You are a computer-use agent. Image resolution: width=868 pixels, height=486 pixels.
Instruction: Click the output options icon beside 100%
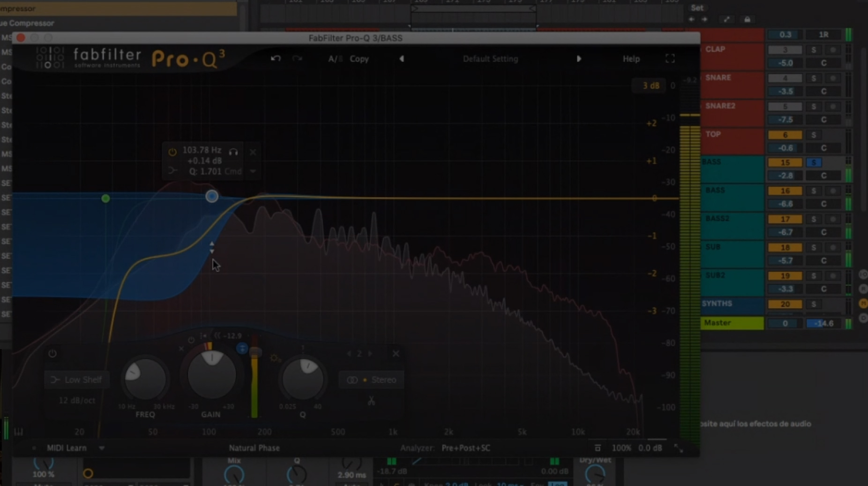click(x=598, y=448)
